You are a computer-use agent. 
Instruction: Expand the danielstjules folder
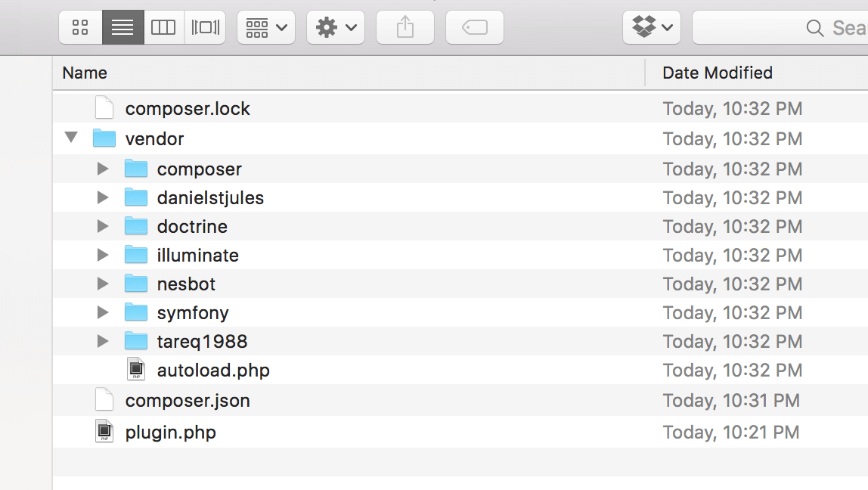[x=103, y=197]
